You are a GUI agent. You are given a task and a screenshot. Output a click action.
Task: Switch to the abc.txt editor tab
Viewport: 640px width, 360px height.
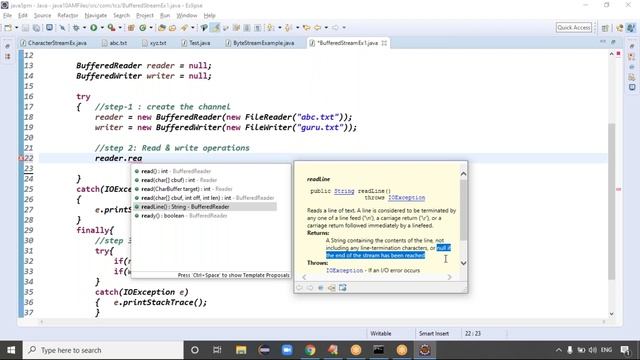114,43
